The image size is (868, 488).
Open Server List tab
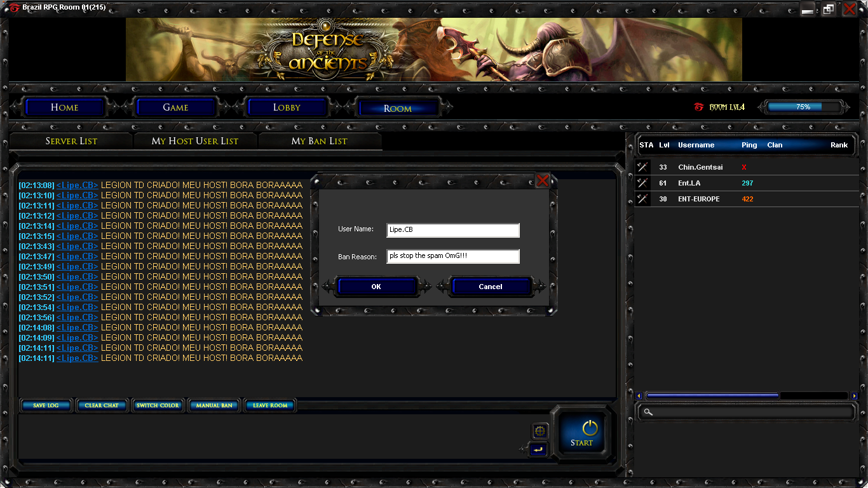[71, 141]
